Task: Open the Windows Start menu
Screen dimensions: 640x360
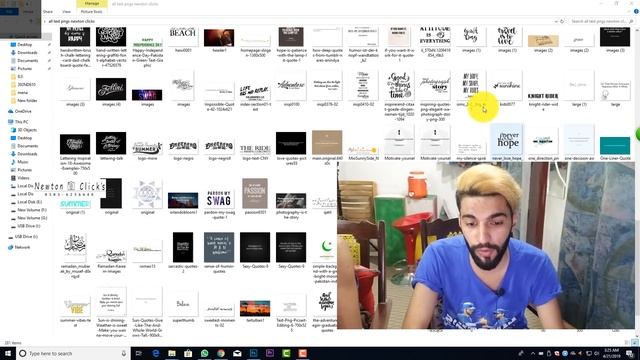Action: click(x=7, y=353)
